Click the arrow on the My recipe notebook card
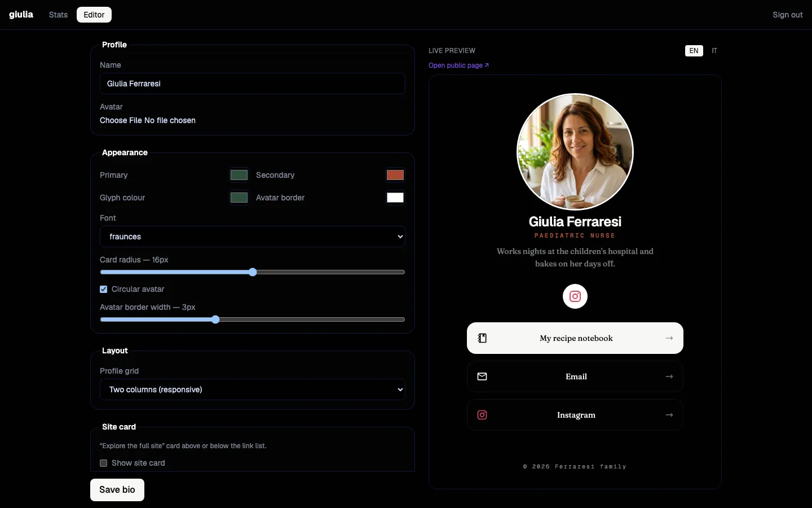 [669, 338]
